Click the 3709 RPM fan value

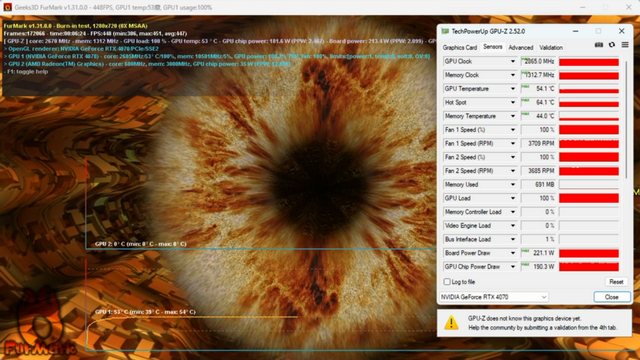538,143
